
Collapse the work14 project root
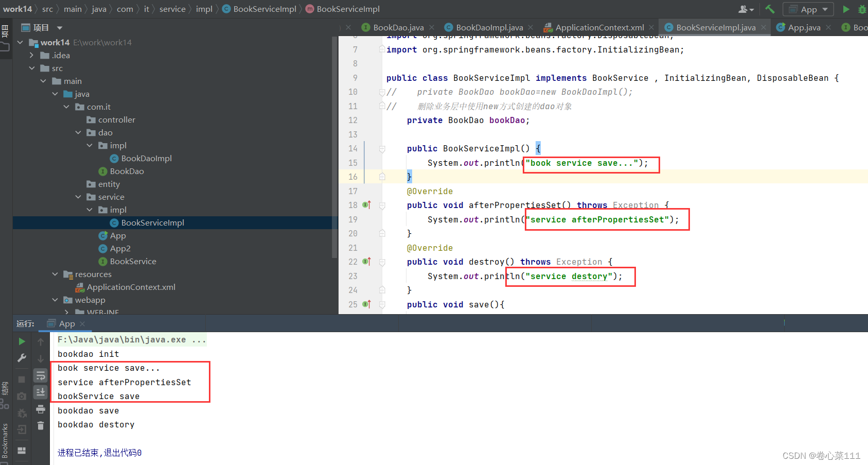[20, 42]
